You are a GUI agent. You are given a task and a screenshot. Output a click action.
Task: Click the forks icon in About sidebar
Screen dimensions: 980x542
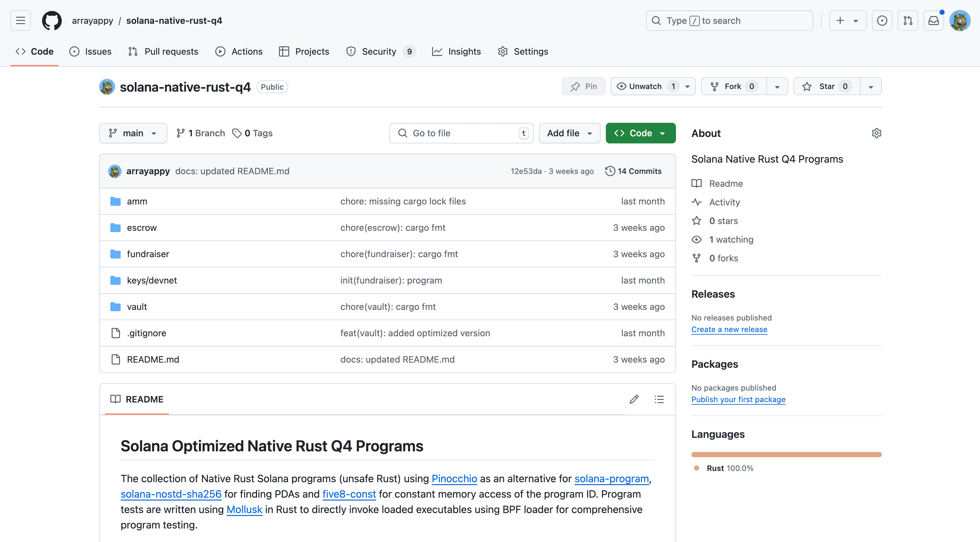click(697, 258)
